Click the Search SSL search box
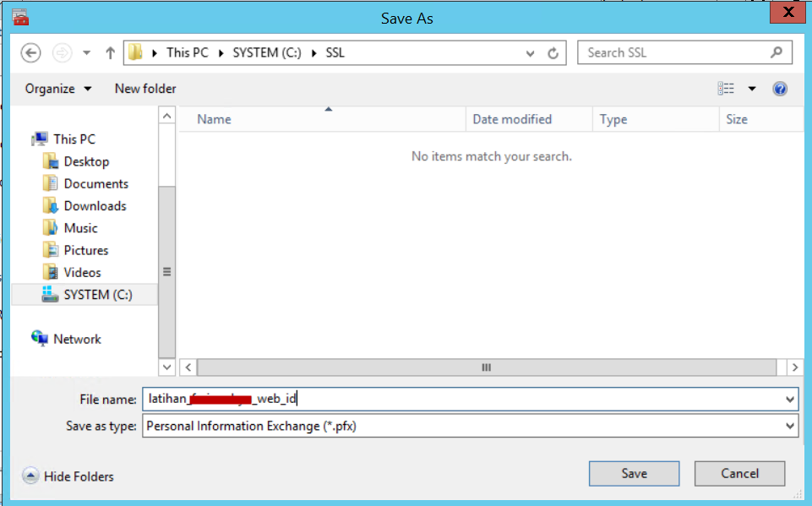 pos(676,52)
